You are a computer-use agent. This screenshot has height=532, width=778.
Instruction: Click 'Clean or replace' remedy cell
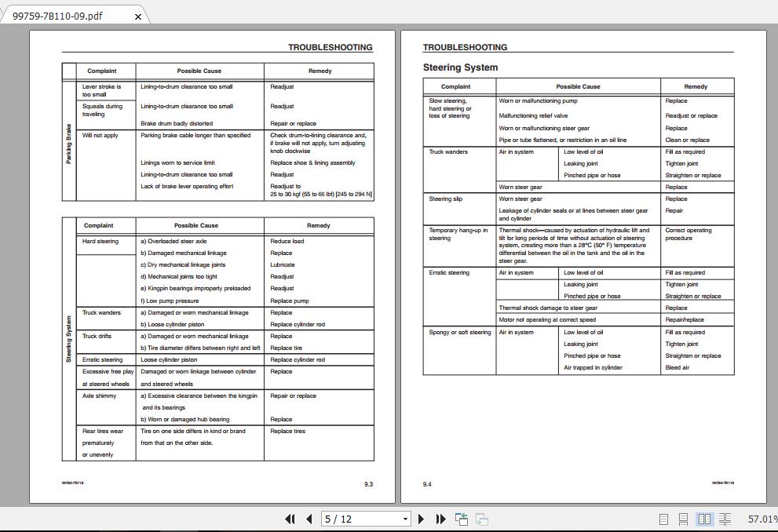[687, 140]
